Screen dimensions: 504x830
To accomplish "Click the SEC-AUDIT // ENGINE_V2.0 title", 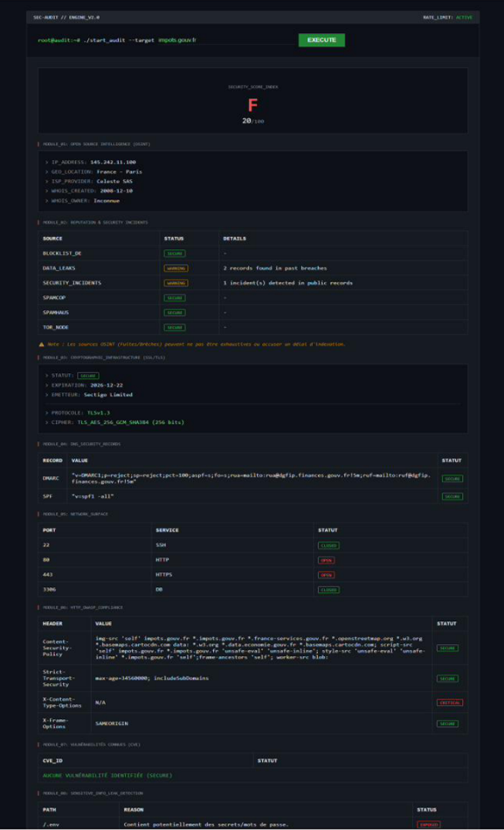I will tap(66, 17).
